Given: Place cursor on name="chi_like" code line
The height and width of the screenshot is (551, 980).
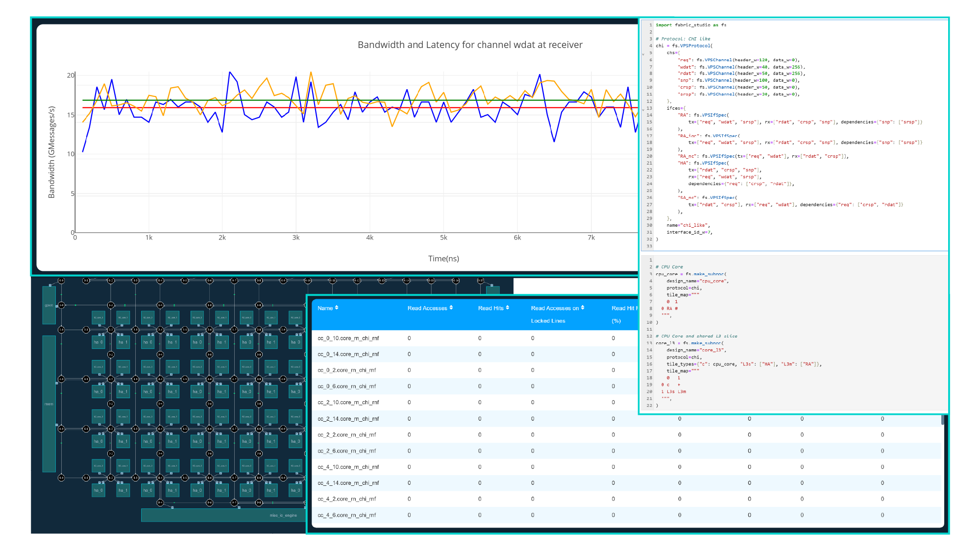Looking at the screenshot, I should [688, 225].
